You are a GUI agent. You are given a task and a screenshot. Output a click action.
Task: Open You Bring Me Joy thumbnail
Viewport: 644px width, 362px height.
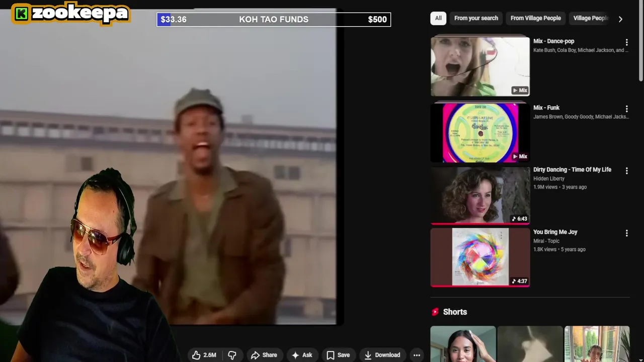click(x=480, y=257)
